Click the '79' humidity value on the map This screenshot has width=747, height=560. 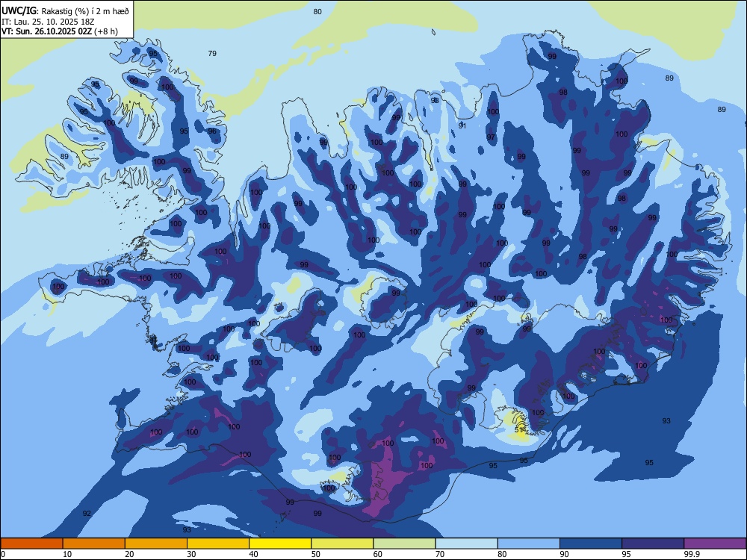[212, 53]
